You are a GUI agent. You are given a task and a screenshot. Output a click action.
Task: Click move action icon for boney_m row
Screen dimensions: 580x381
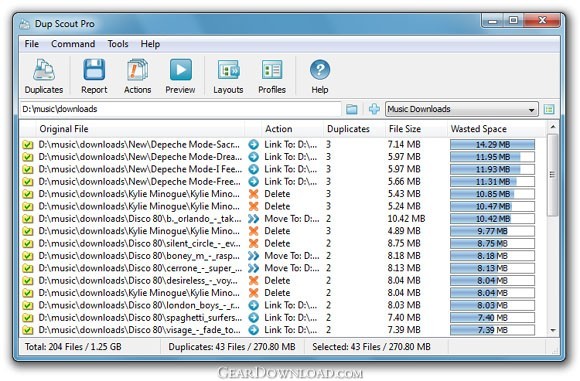tap(253, 256)
